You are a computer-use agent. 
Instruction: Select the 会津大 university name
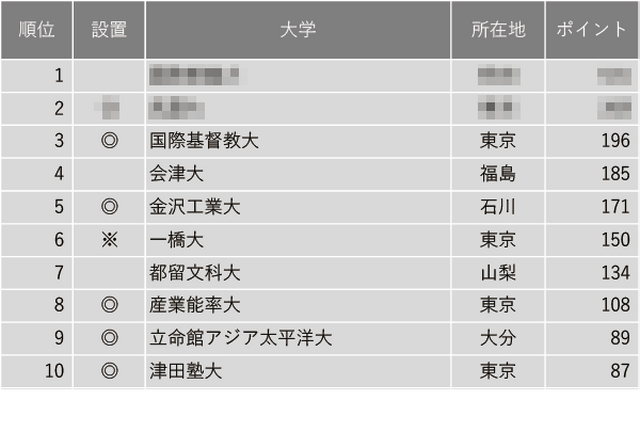(176, 174)
